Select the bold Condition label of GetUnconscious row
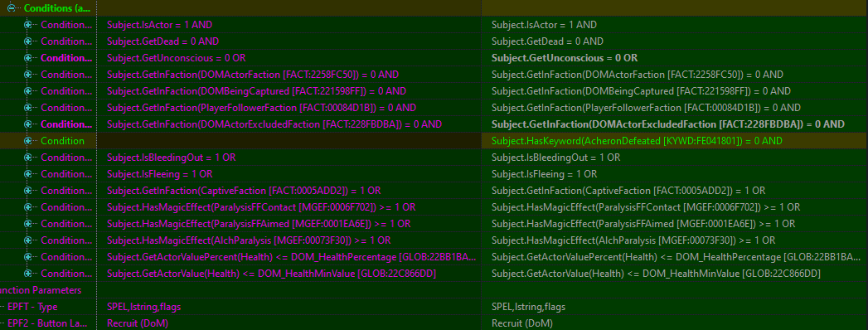The width and height of the screenshot is (868, 330). (66, 58)
